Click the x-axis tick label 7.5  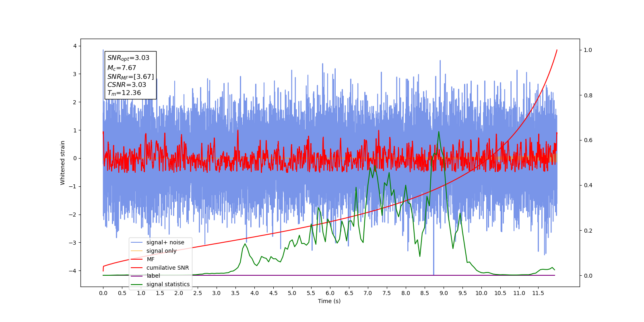click(x=387, y=293)
